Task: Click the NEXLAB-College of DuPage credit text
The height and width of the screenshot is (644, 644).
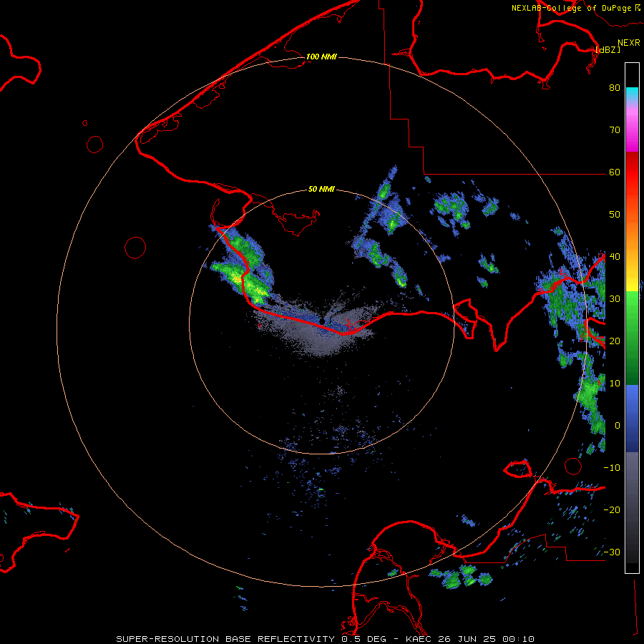Action: (x=575, y=8)
